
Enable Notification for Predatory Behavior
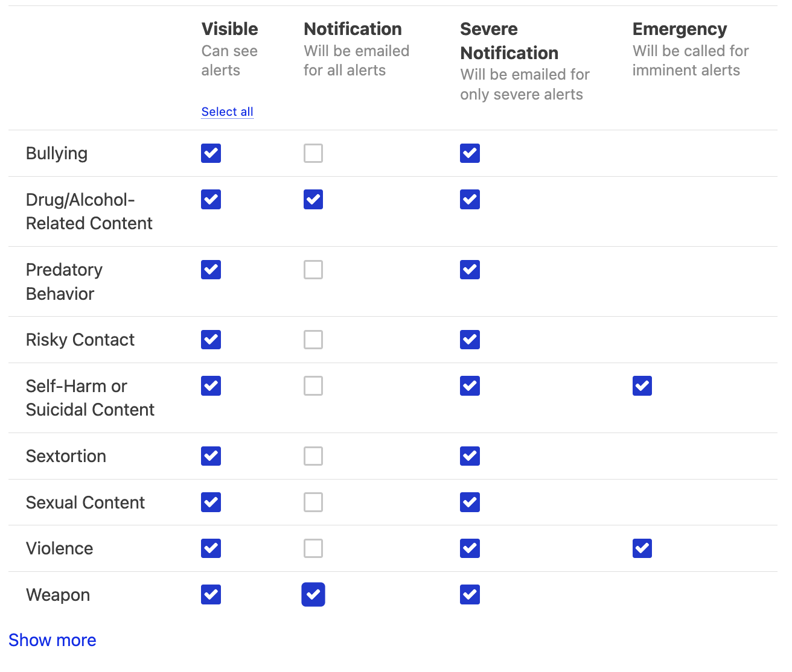click(313, 270)
